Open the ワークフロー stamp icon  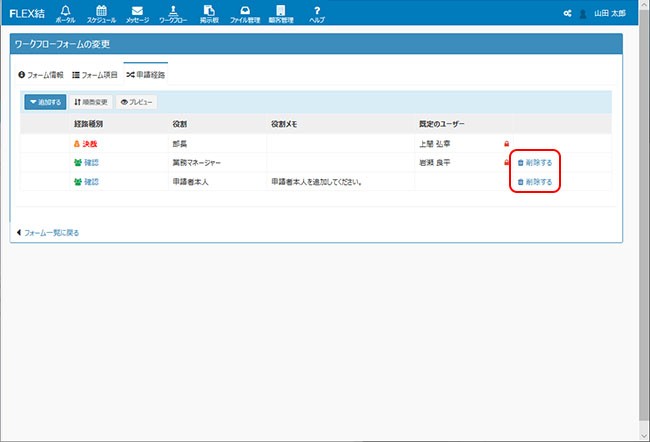173,14
